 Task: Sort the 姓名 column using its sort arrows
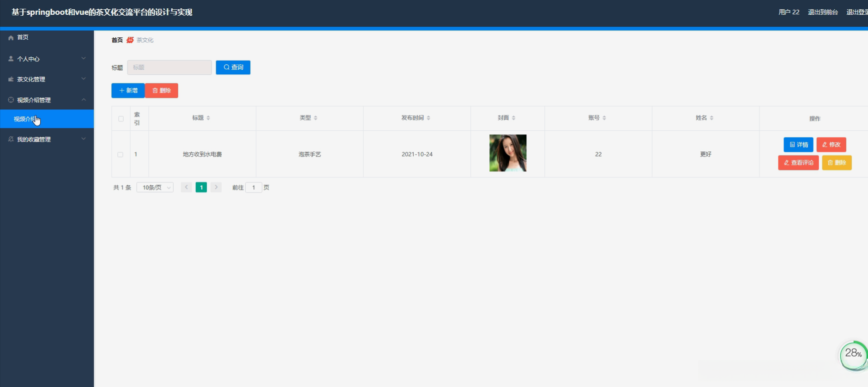[711, 118]
